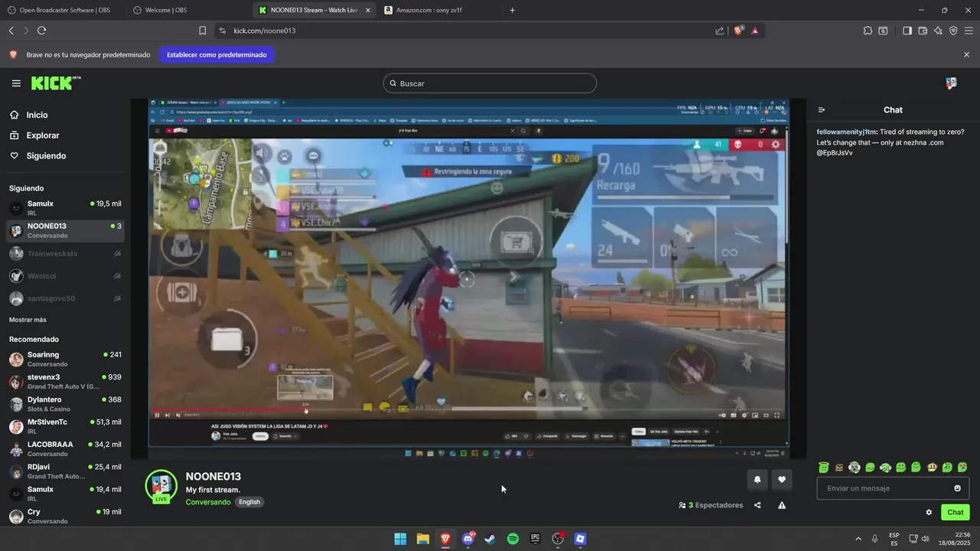Select NOONE013 in the followed channels list
The height and width of the screenshot is (551, 980).
click(x=65, y=230)
